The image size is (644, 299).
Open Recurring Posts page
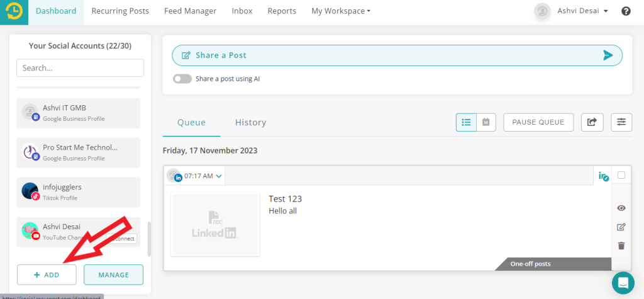pyautogui.click(x=120, y=11)
